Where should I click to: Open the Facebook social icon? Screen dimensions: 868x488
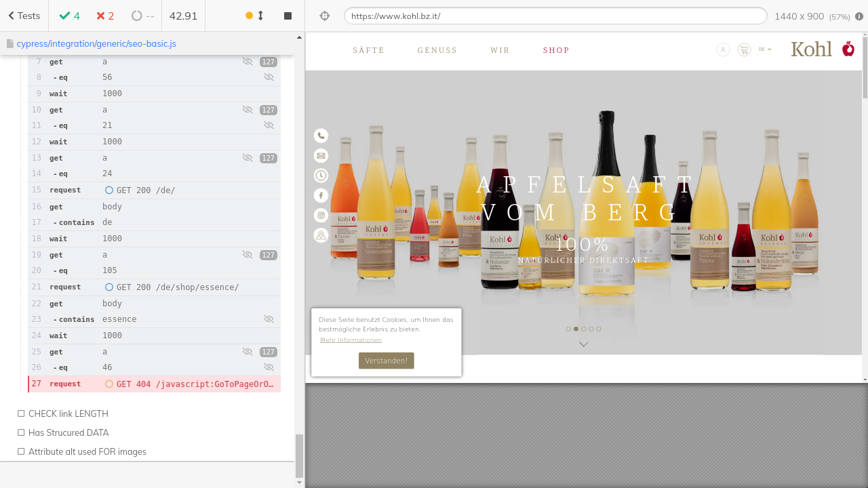pyautogui.click(x=321, y=195)
